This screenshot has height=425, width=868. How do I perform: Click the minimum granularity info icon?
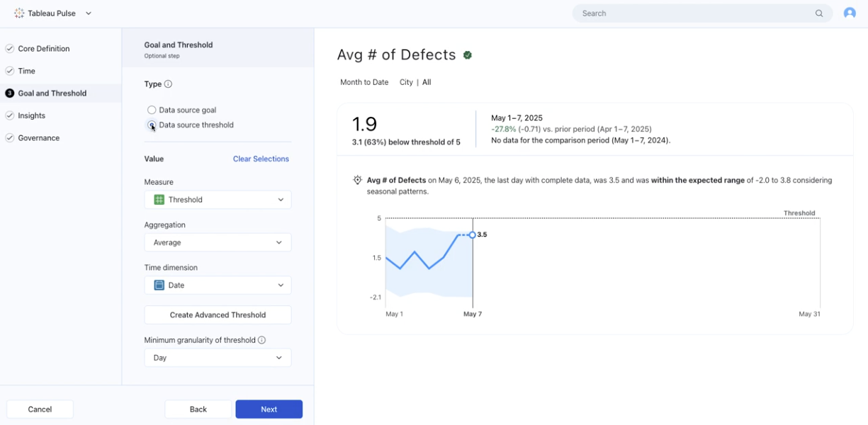[x=261, y=340]
